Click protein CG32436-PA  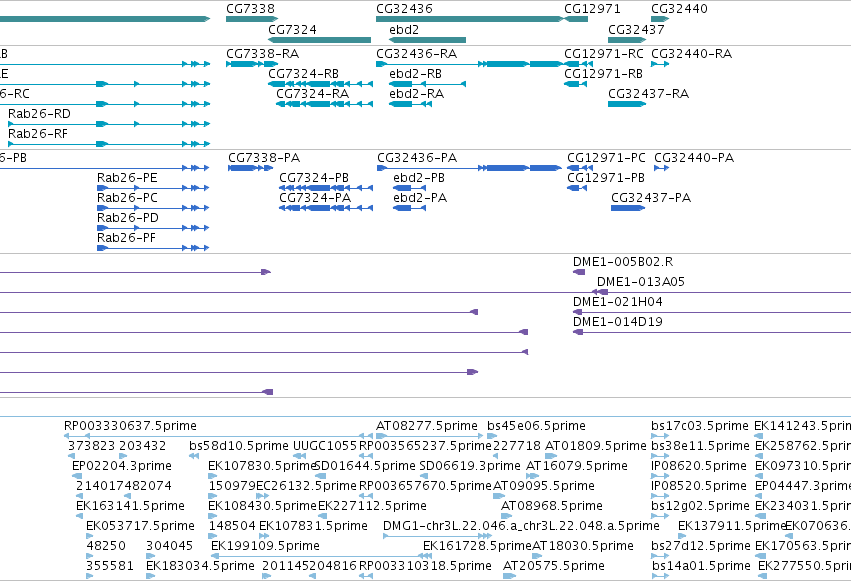(417, 158)
